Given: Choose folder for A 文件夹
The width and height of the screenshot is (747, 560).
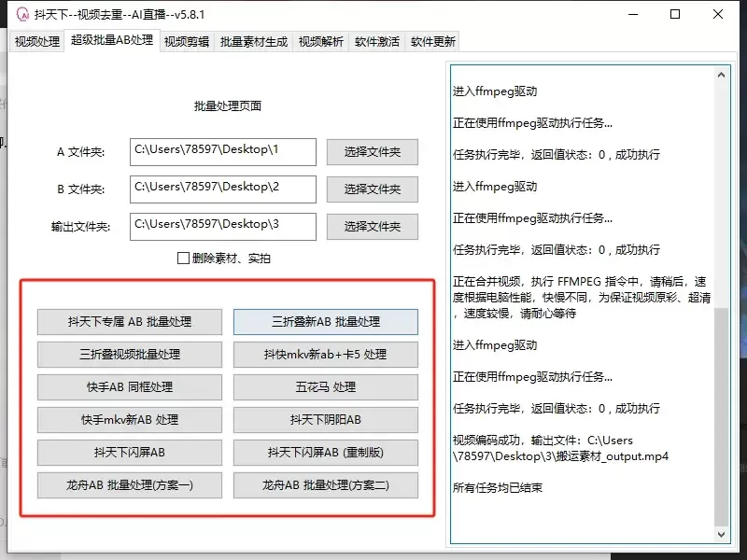Looking at the screenshot, I should coord(372,152).
